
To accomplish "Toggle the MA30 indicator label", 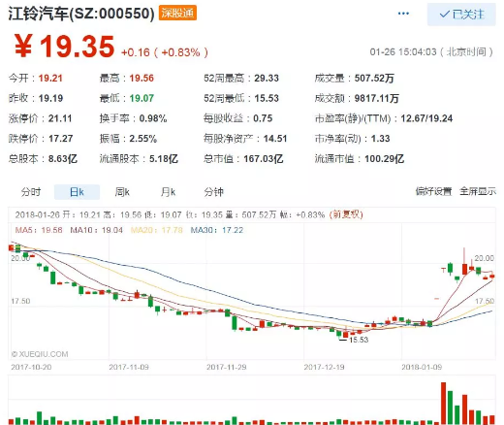I will (x=217, y=230).
